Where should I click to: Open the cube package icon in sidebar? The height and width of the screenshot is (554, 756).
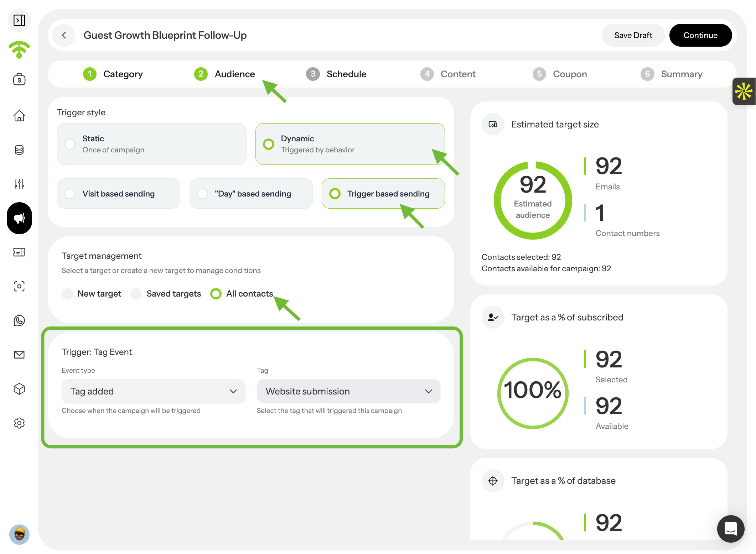click(x=19, y=389)
